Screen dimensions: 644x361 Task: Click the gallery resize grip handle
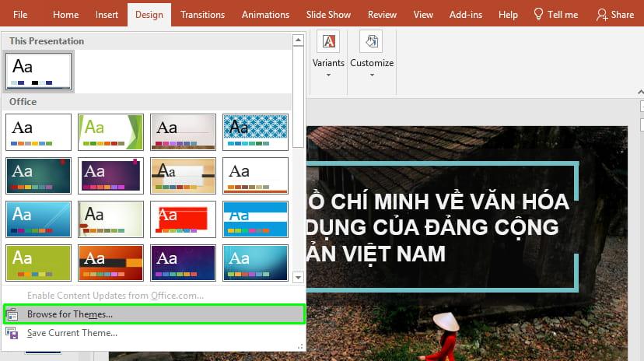[x=300, y=347]
